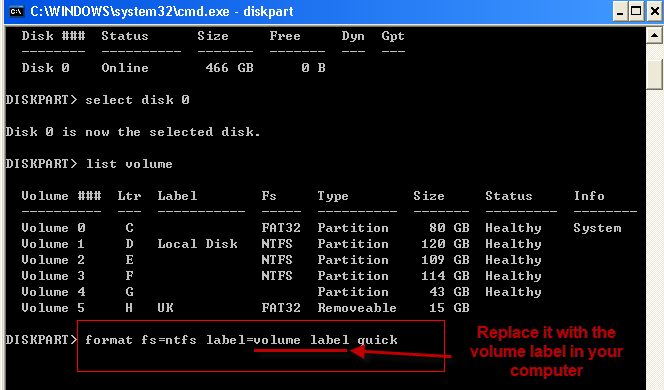Image resolution: width=664 pixels, height=390 pixels.
Task: Click the 'UK' label of Volume 5
Action: [x=165, y=308]
